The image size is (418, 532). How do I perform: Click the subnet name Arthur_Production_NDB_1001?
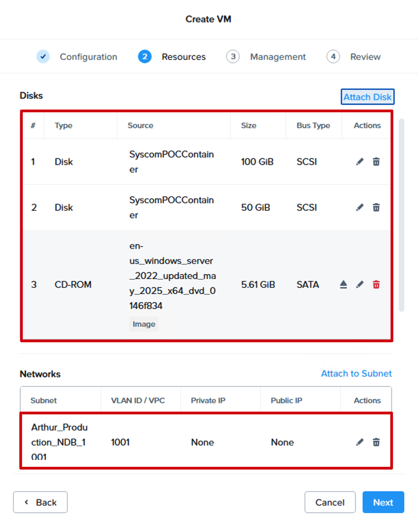tap(59, 442)
